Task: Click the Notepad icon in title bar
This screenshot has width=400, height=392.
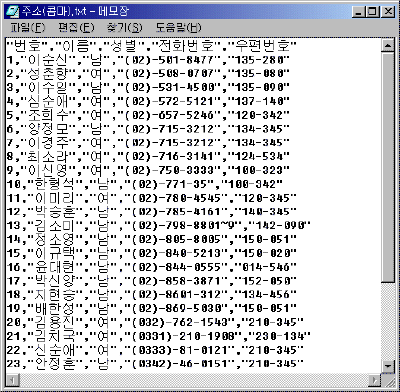Action: point(13,11)
